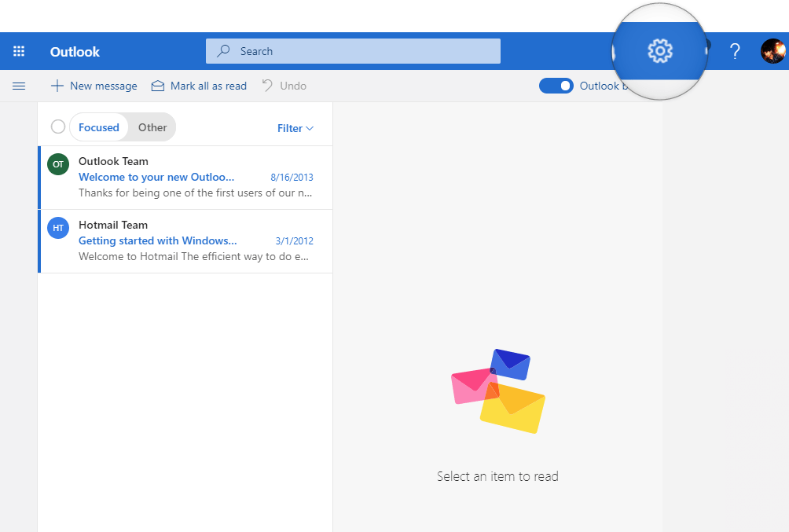Toggle the hamburger navigation pane
789x532 pixels.
point(19,86)
